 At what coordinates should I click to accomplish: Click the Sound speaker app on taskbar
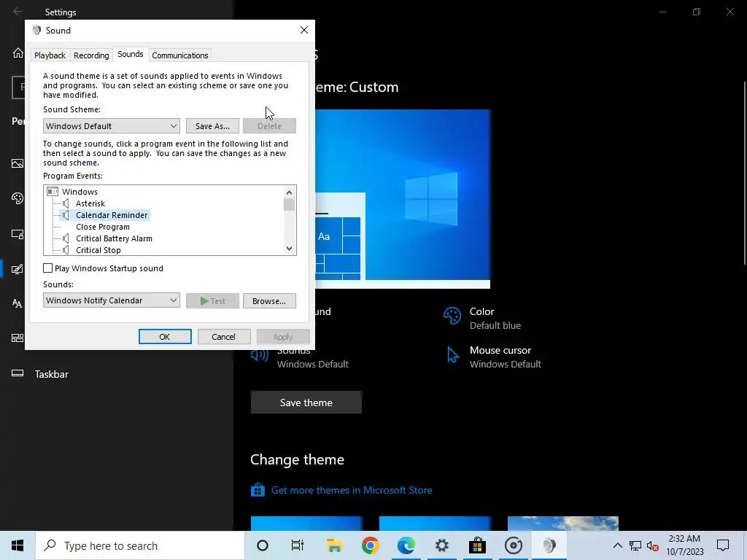pyautogui.click(x=549, y=545)
